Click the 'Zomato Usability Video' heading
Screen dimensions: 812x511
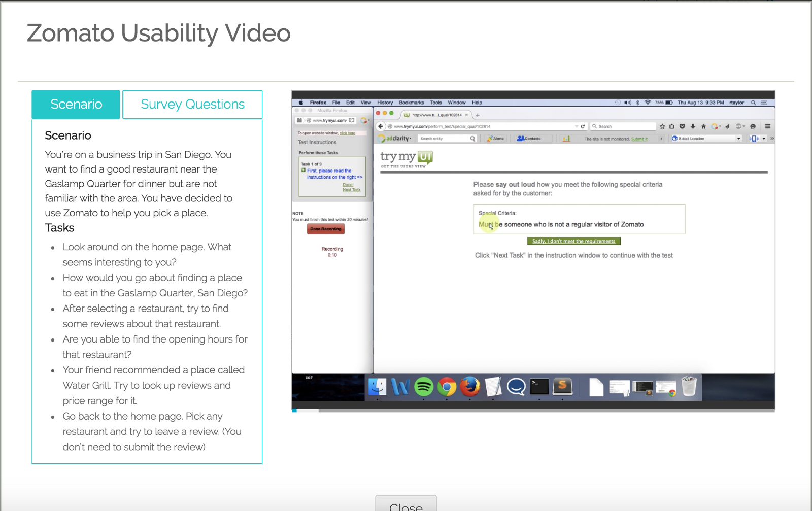coord(159,33)
